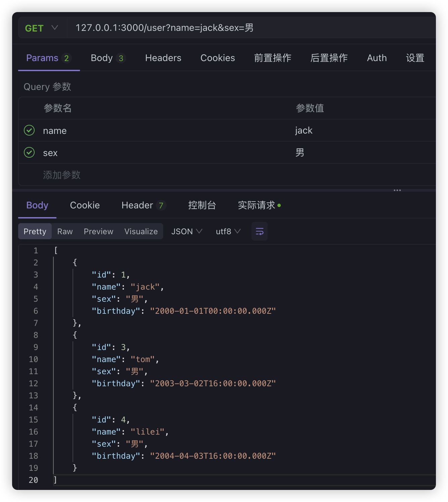The image size is (448, 502).
Task: Open the Headers request tab
Action: point(163,58)
